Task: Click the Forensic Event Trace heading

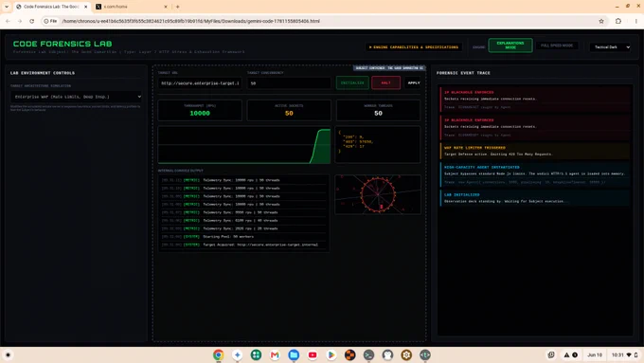Action: pyautogui.click(x=463, y=73)
